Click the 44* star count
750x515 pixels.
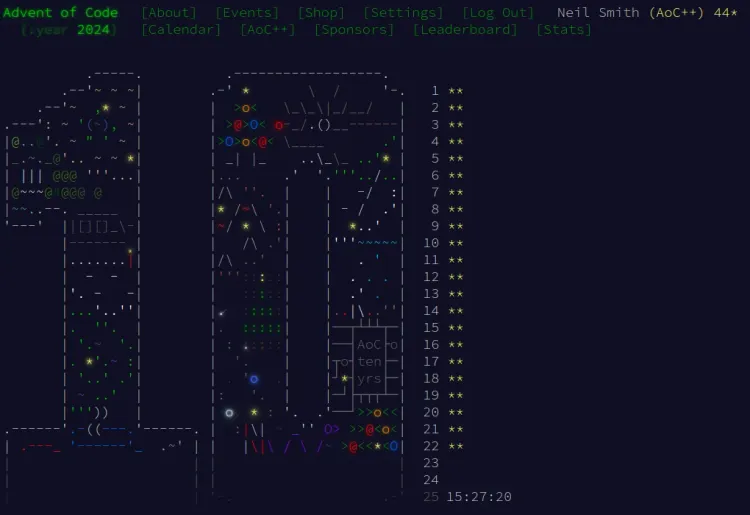click(x=726, y=12)
